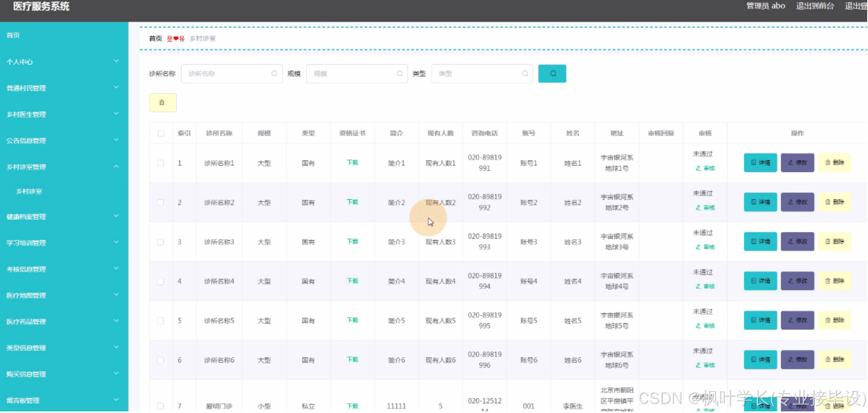
Task: Delete row 诊所名称4
Action: [x=835, y=281]
